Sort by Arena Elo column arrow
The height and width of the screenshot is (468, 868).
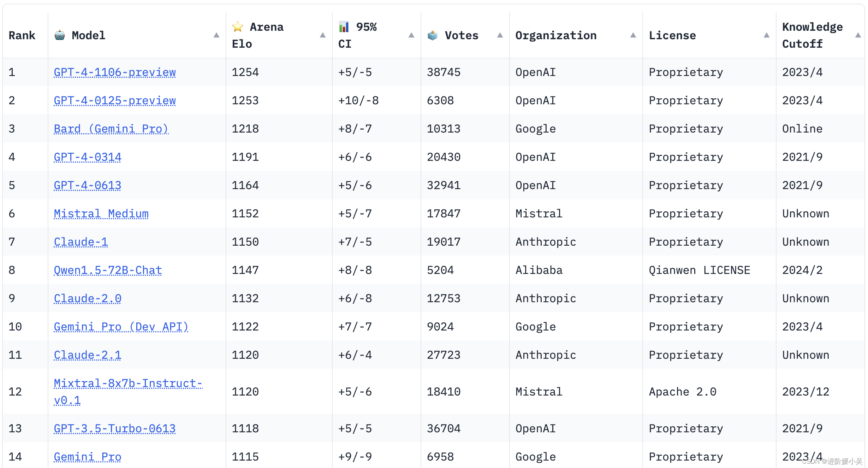pyautogui.click(x=323, y=35)
